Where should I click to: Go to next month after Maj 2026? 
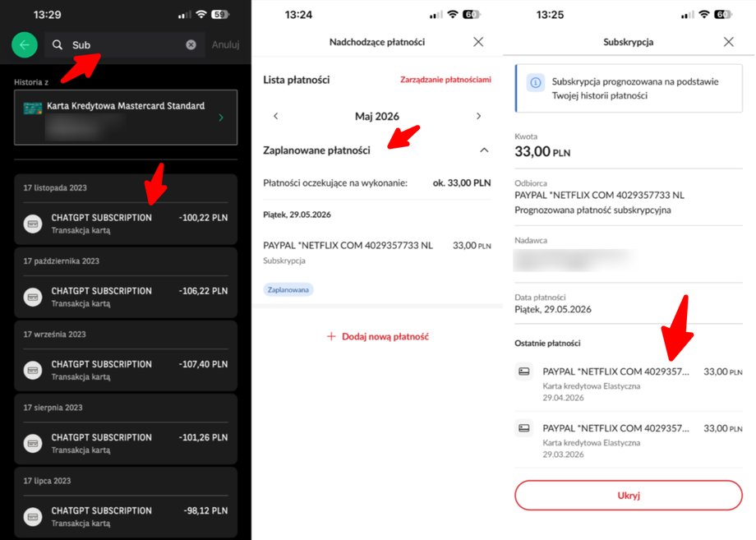pos(478,116)
